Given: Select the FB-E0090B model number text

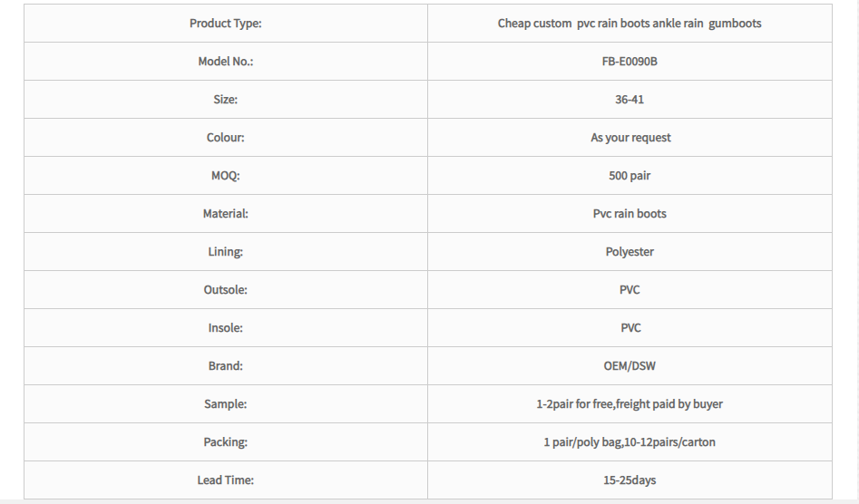Looking at the screenshot, I should click(x=630, y=62).
